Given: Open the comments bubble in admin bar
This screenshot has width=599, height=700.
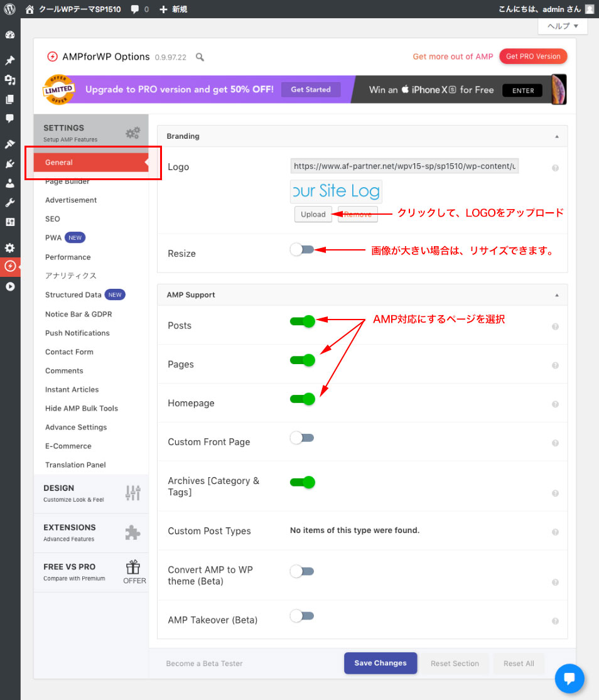Looking at the screenshot, I should (x=134, y=9).
